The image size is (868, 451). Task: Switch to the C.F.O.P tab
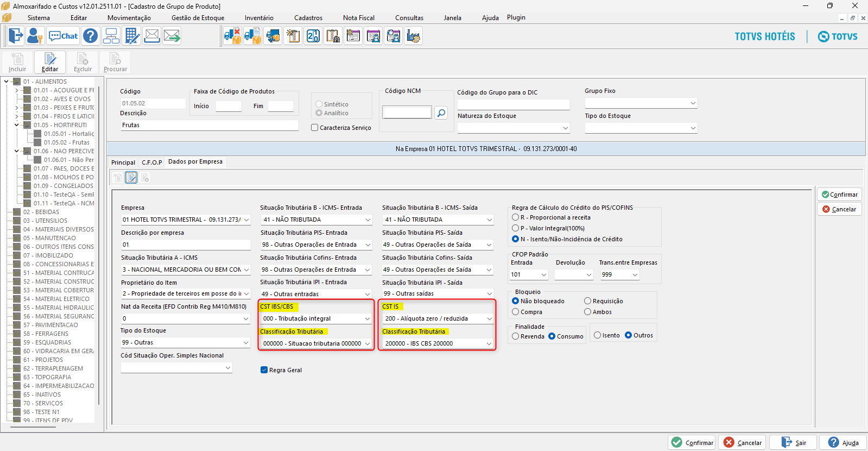click(x=152, y=162)
